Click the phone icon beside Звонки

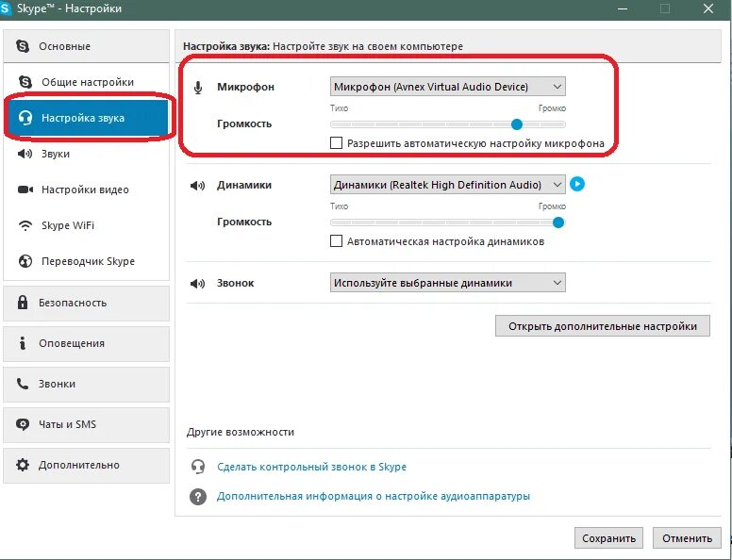23,384
